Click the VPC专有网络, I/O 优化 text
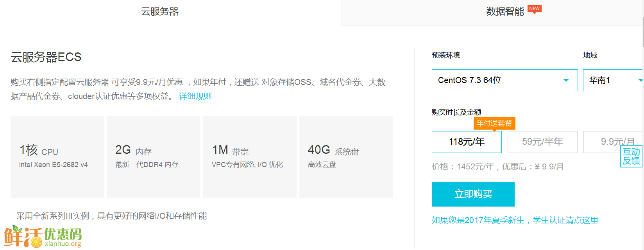 (x=247, y=165)
